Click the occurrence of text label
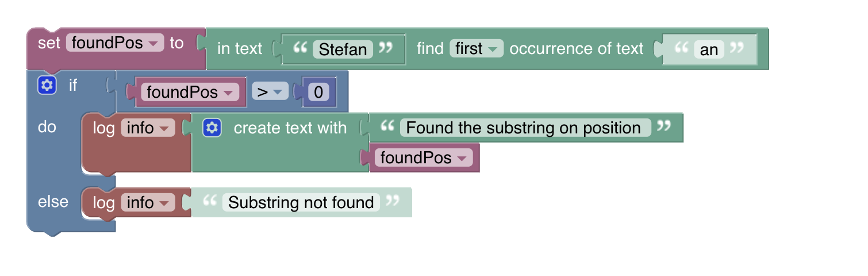868x276 pixels. click(577, 49)
